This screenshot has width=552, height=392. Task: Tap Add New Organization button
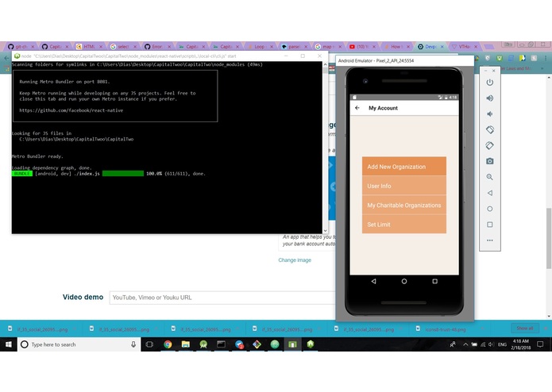coord(404,167)
